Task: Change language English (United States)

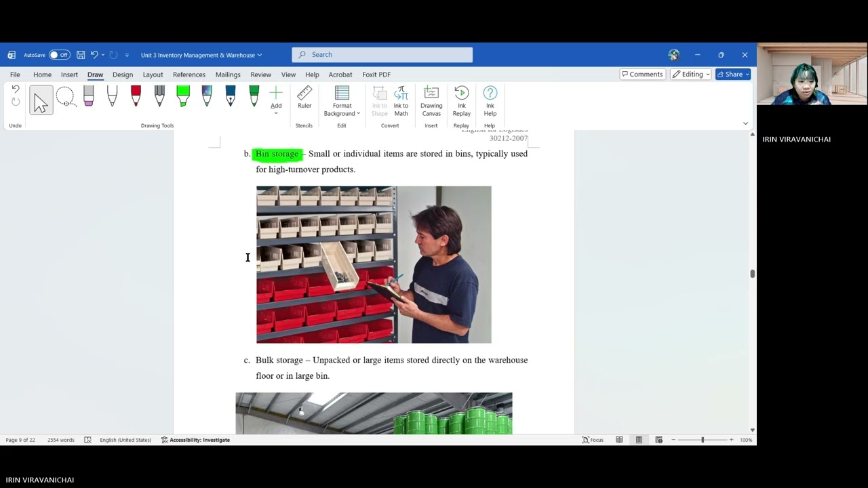Action: pyautogui.click(x=125, y=440)
